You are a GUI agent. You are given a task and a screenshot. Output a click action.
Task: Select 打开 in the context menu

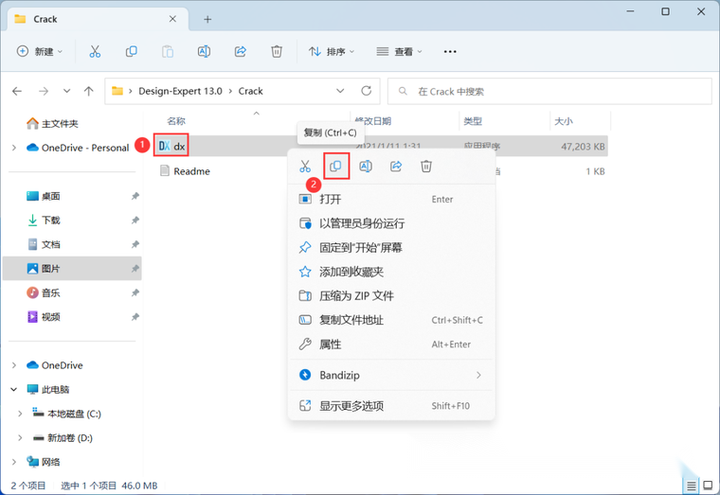coord(391,199)
